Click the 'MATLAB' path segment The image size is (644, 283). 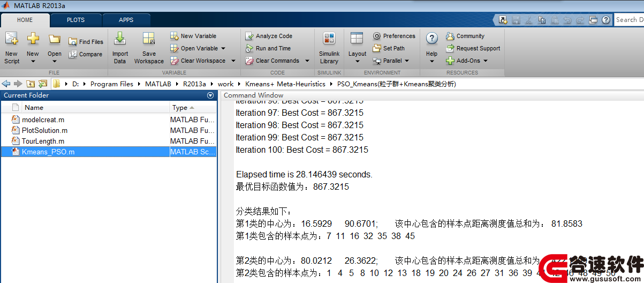click(x=158, y=84)
